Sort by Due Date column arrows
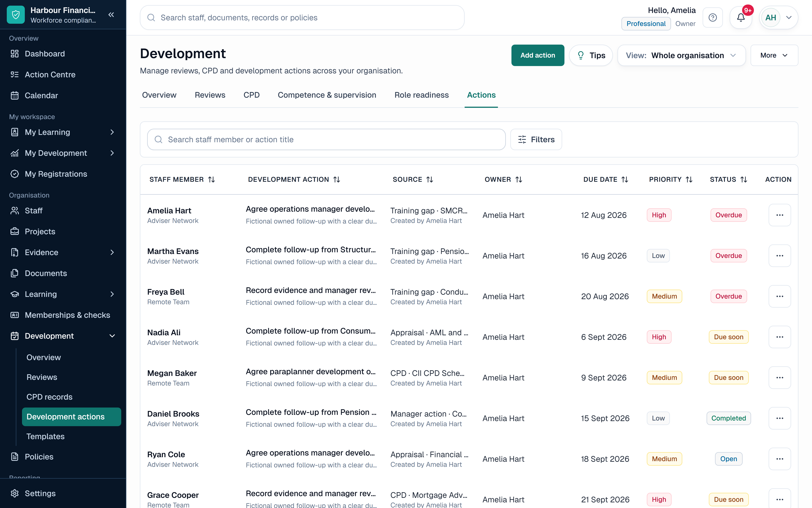Viewport: 812px width, 508px height. 625,179
